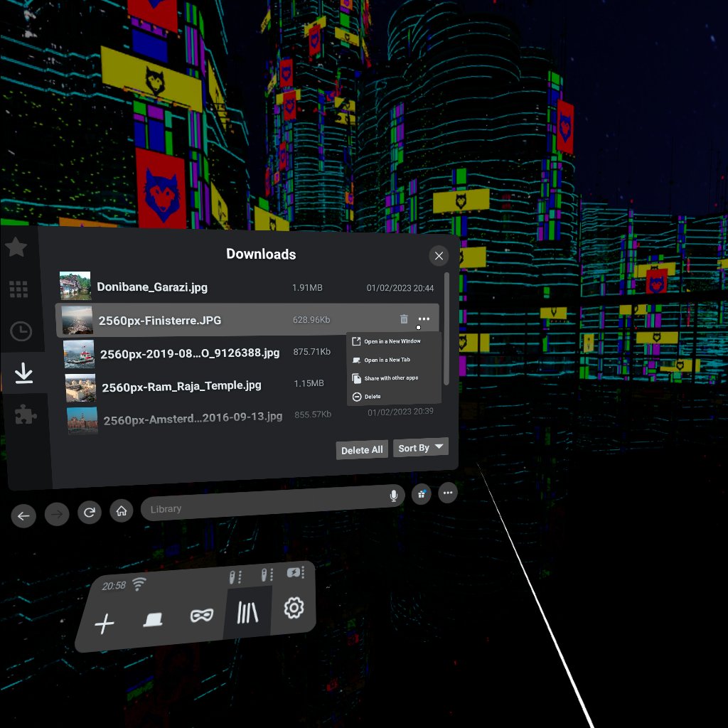Viewport: 728px width, 728px height.
Task: Click the microphone voice search icon
Action: [x=394, y=496]
